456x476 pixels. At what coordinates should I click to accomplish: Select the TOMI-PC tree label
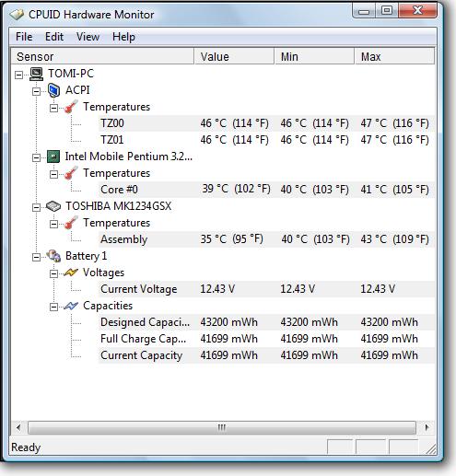pos(71,74)
